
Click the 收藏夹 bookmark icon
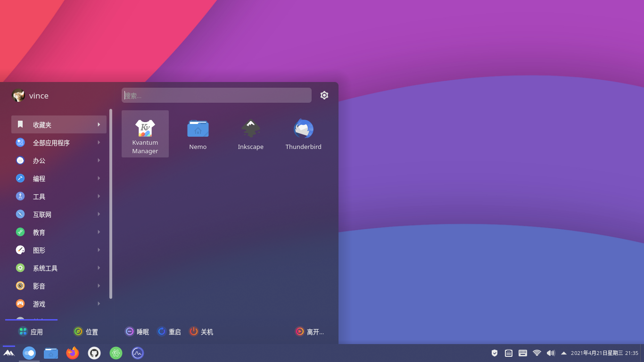[x=20, y=124]
